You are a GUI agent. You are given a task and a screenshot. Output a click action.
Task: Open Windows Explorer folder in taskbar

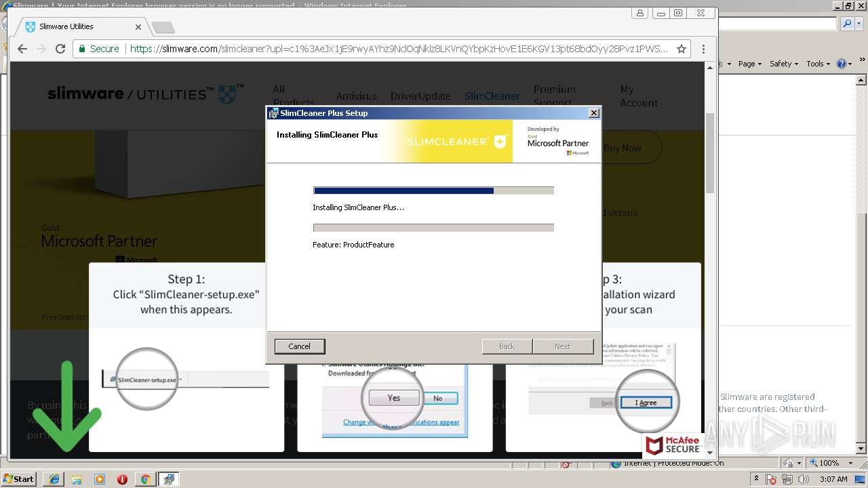[77, 479]
